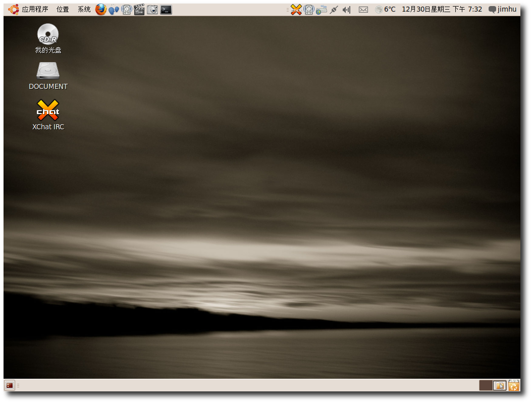This screenshot has width=532, height=403.
Task: Open the jimhu user status menu
Action: click(503, 10)
